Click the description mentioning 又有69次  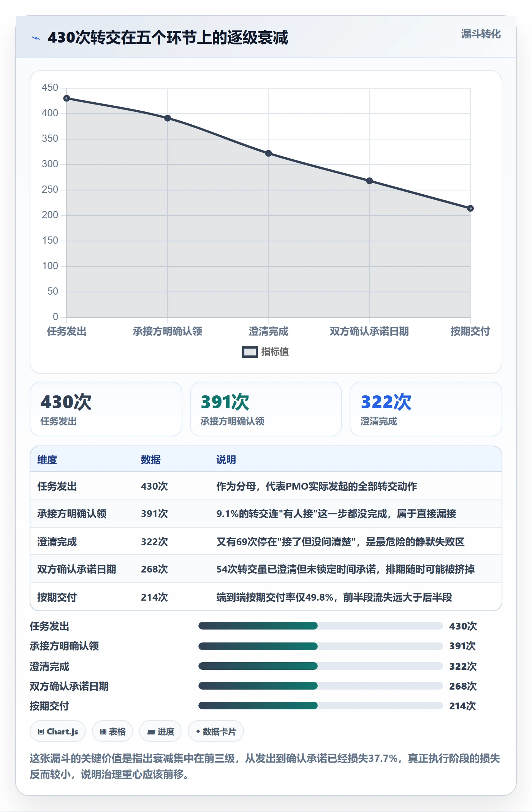pyautogui.click(x=340, y=542)
